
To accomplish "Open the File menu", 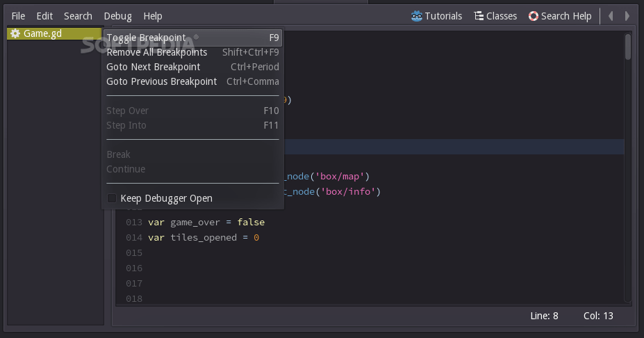I will point(18,16).
